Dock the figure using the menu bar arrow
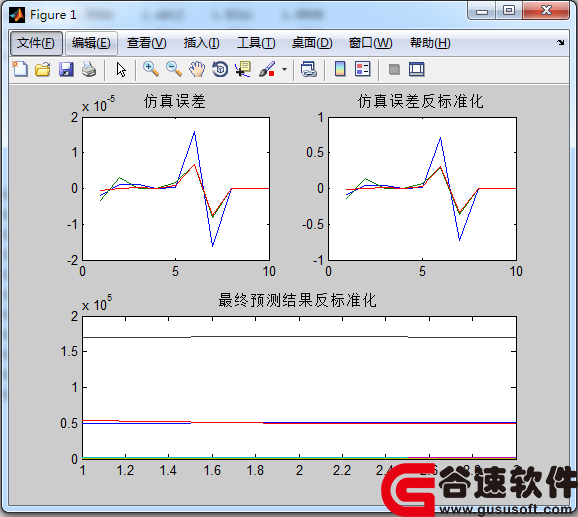 [x=560, y=43]
